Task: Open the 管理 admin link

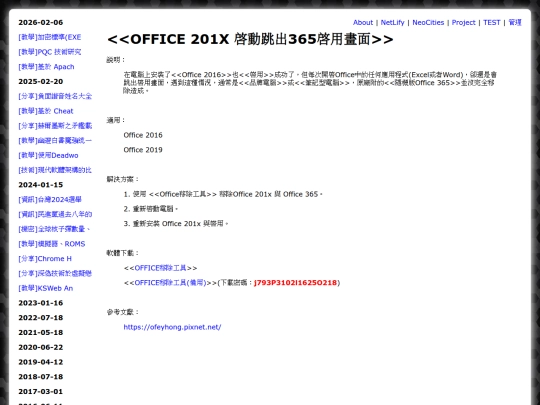Action: (x=515, y=22)
